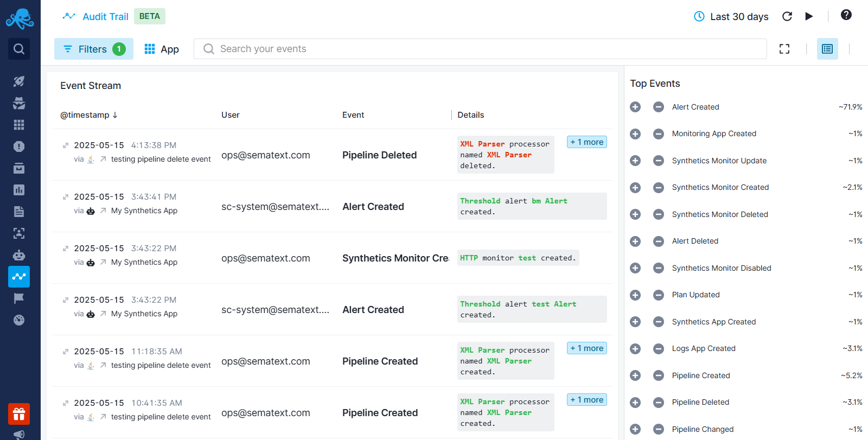Expand the 4:13:38 PM event row
Screen dimensions: 868x440
click(x=66, y=145)
